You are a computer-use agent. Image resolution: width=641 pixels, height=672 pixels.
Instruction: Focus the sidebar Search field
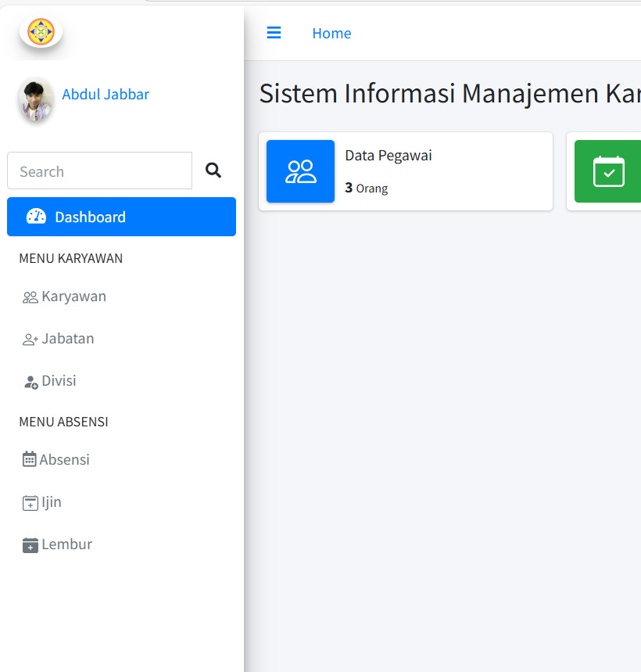(x=99, y=171)
